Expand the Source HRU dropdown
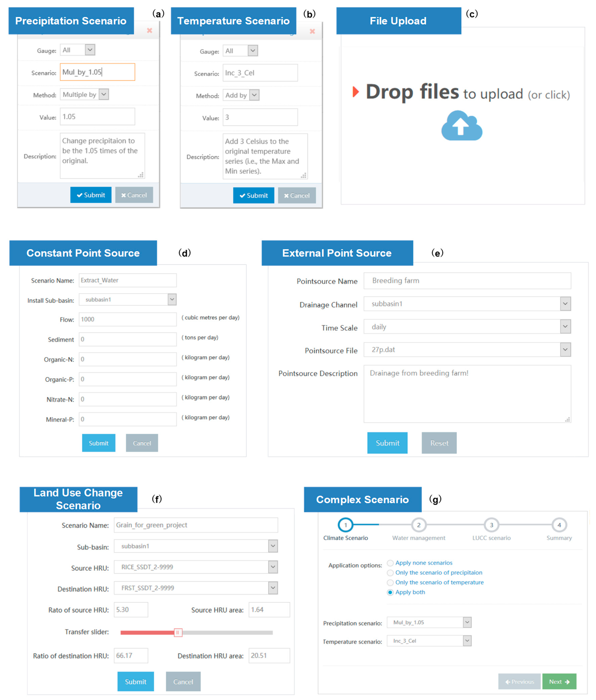 tap(273, 567)
